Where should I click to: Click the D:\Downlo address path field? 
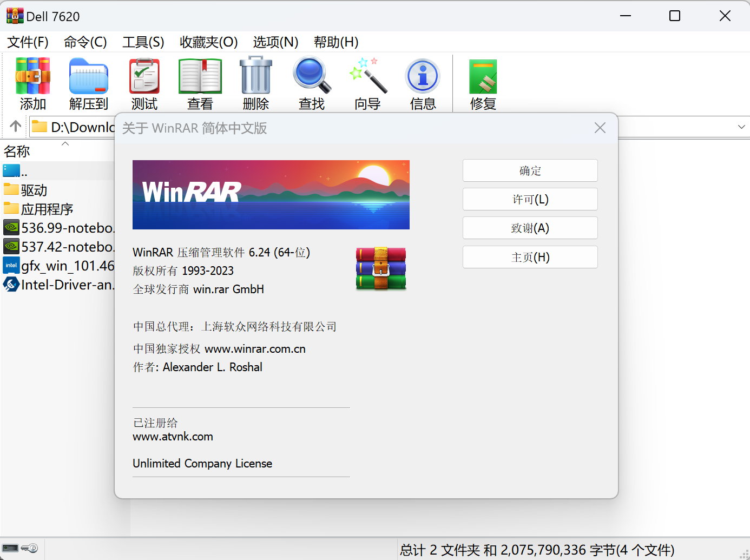72,127
